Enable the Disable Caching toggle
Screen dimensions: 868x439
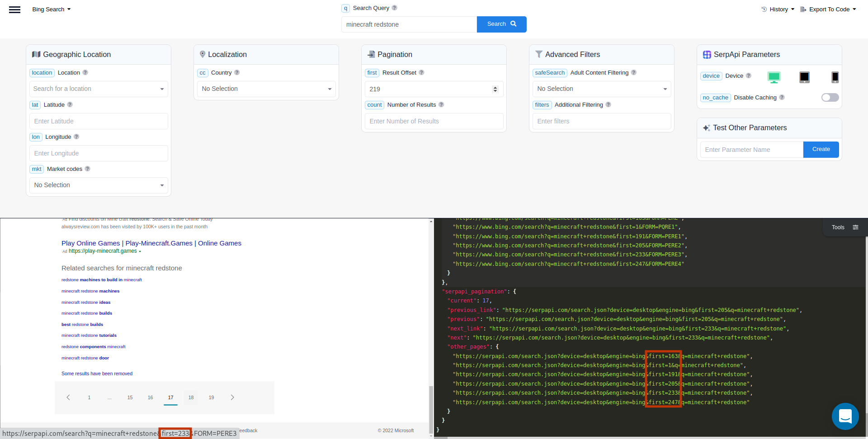(830, 97)
